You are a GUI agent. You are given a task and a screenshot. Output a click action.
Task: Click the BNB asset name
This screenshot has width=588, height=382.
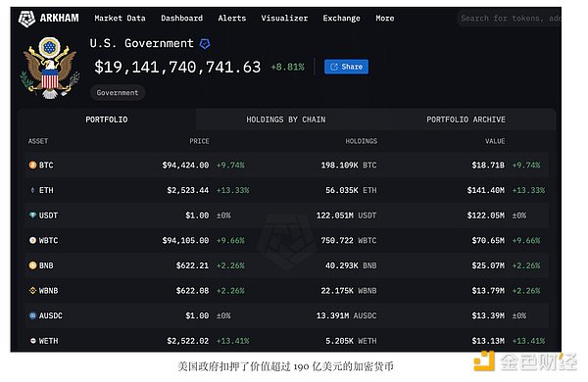tap(46, 265)
